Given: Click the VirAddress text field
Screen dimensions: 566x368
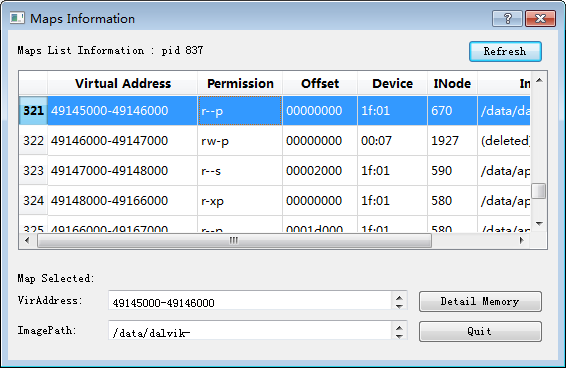Looking at the screenshot, I should click(250, 300).
